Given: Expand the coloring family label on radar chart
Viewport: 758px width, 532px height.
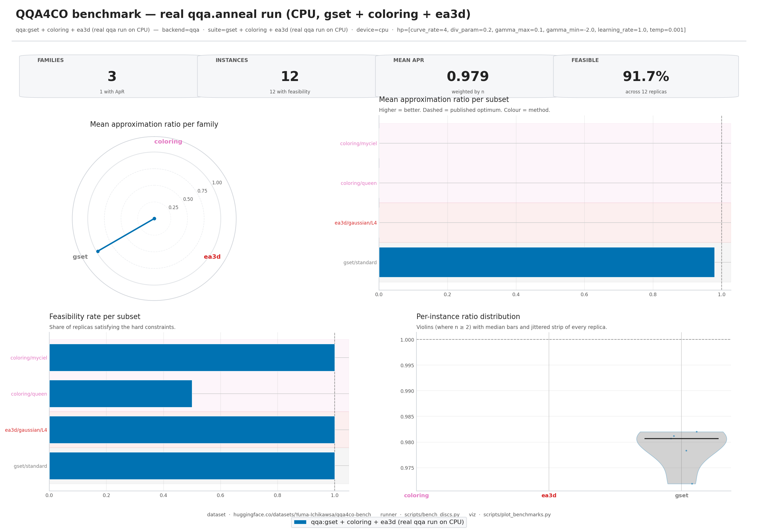Looking at the screenshot, I should [168, 141].
